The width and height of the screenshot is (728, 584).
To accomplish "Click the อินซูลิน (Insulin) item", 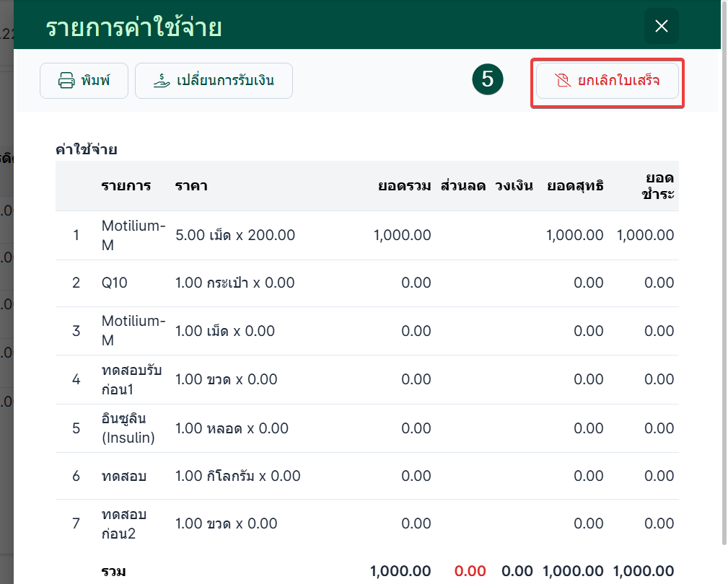I will tap(128, 428).
